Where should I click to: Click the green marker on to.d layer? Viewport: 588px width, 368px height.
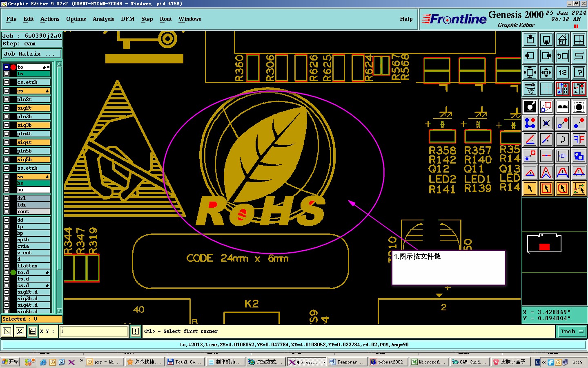pos(13,272)
